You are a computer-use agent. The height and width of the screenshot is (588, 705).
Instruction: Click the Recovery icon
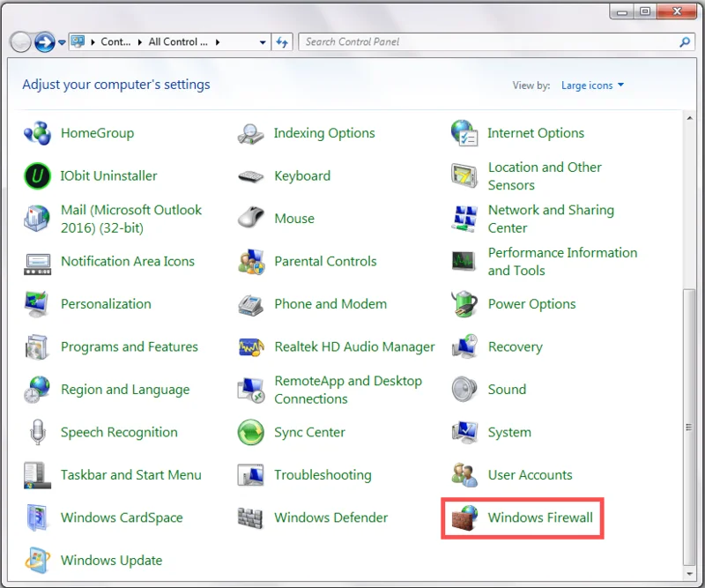pos(464,346)
